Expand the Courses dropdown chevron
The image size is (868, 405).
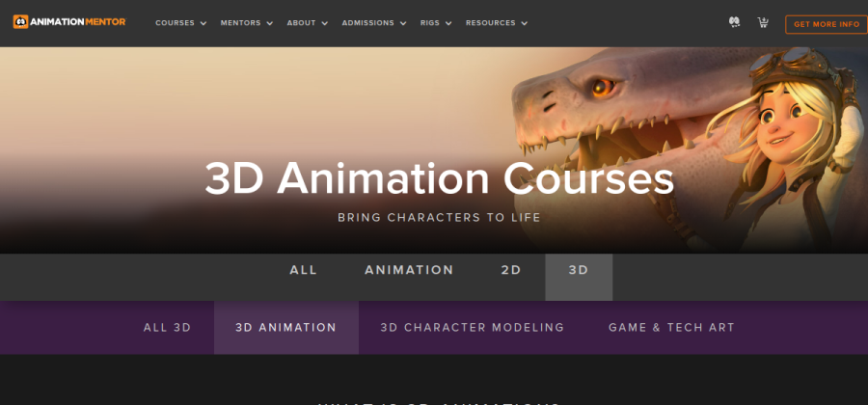coord(203,23)
